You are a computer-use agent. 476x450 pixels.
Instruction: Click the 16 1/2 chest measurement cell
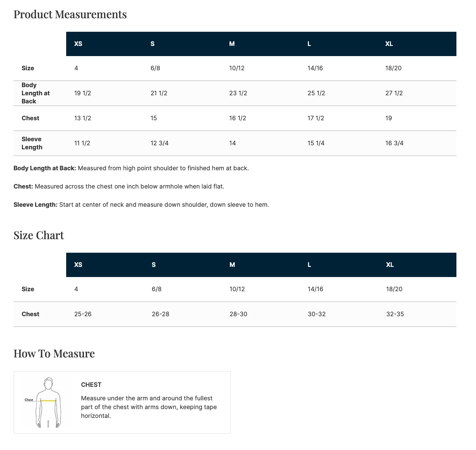coord(238,118)
